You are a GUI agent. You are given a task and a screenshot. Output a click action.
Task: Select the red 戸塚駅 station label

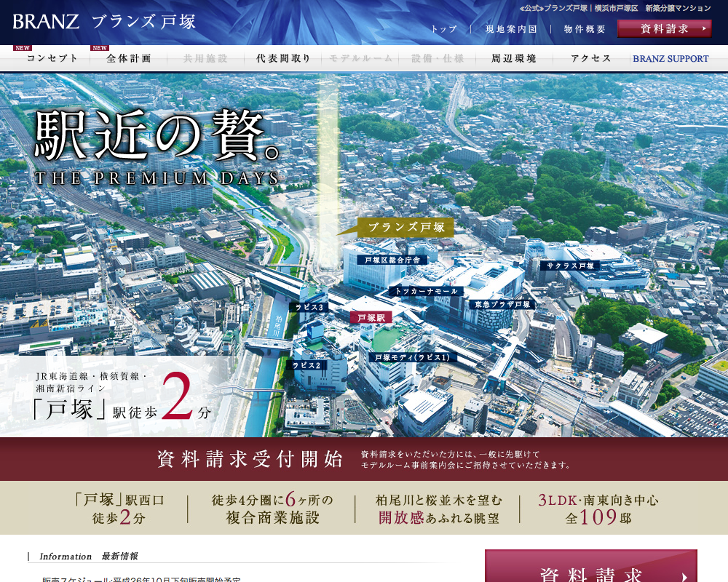tap(371, 317)
